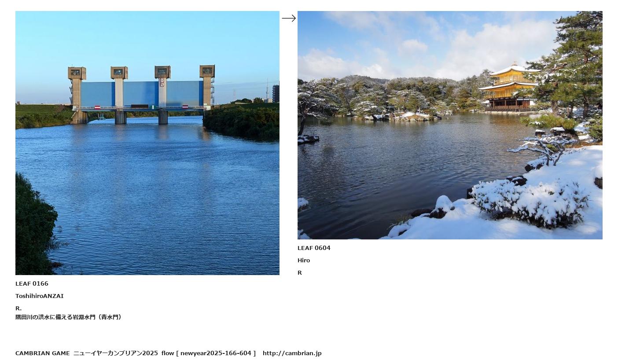Click the leftmost floodgate tower in the photo
The image size is (618, 364).
tap(77, 95)
